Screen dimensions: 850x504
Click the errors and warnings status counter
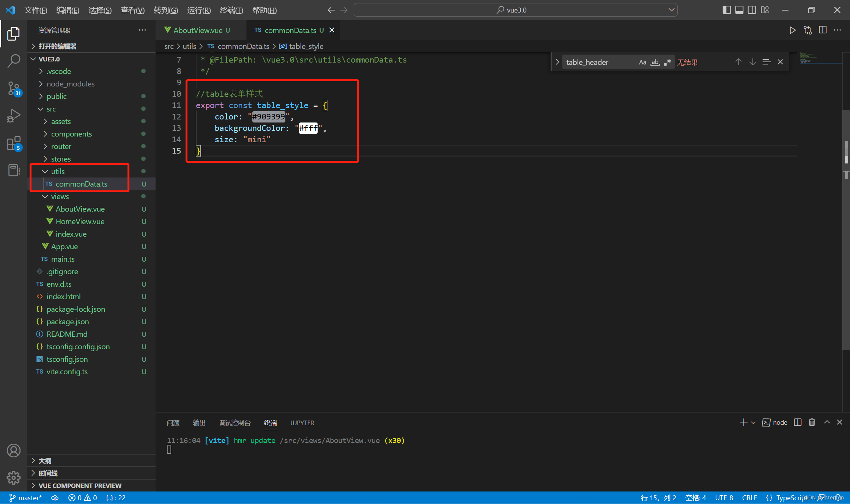(x=82, y=498)
